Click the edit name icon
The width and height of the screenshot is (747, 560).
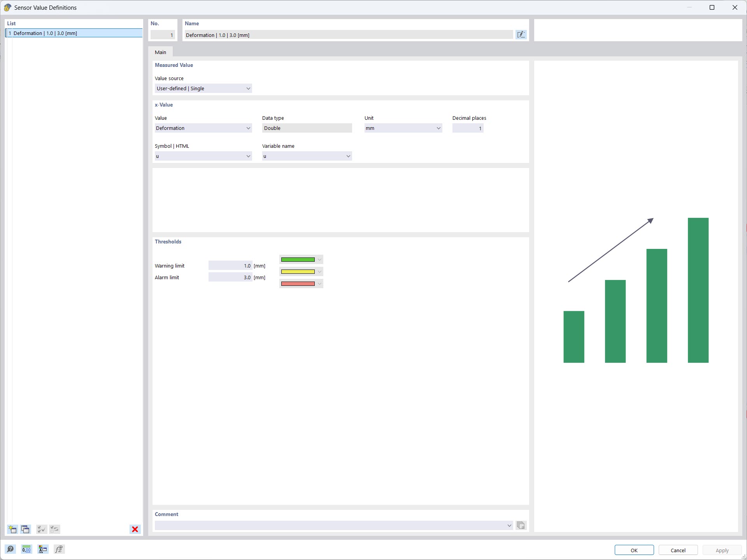tap(521, 35)
